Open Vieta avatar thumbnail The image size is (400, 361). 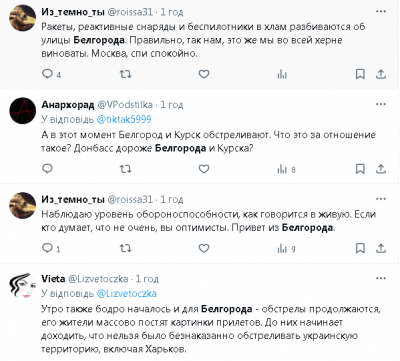pyautogui.click(x=22, y=286)
